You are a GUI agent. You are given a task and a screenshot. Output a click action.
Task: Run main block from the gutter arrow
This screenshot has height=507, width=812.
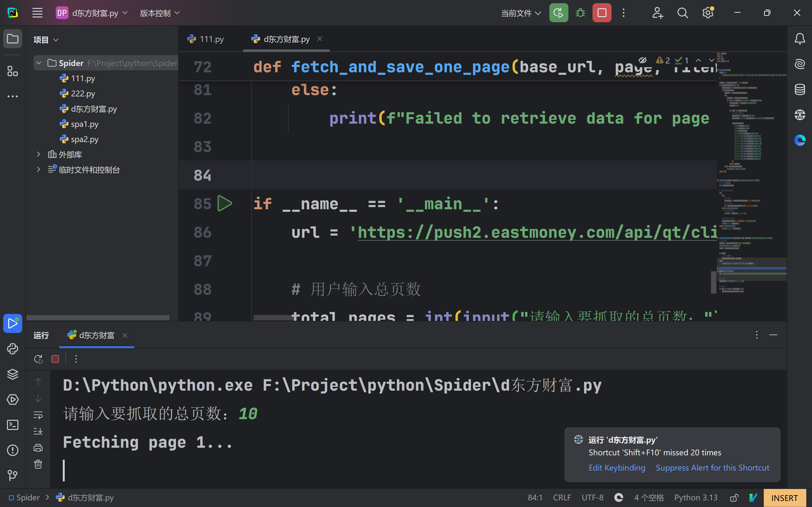point(224,204)
